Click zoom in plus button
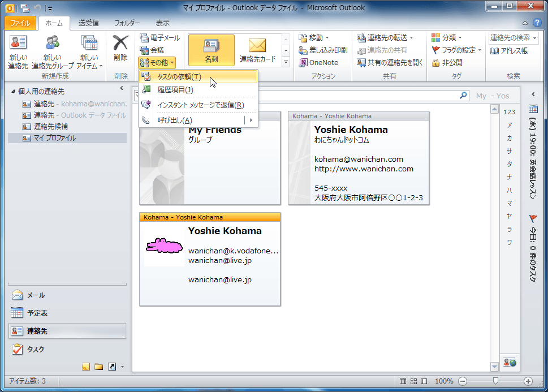 coord(528,381)
